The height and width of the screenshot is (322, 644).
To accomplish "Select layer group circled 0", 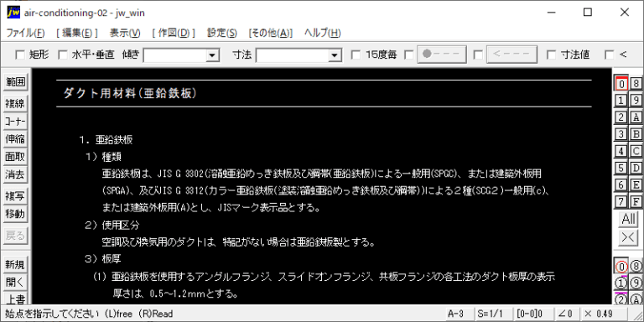I will (x=621, y=266).
